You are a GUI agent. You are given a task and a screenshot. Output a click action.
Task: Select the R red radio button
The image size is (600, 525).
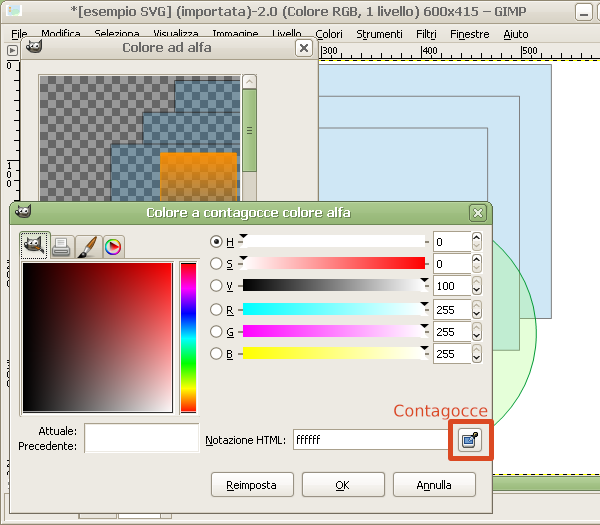tap(216, 310)
